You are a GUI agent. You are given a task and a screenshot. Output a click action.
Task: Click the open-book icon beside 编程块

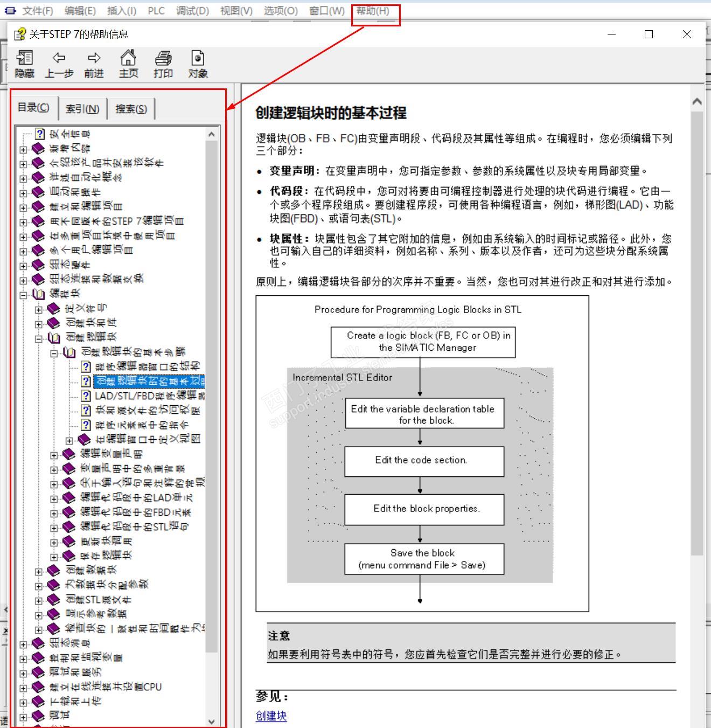click(39, 294)
